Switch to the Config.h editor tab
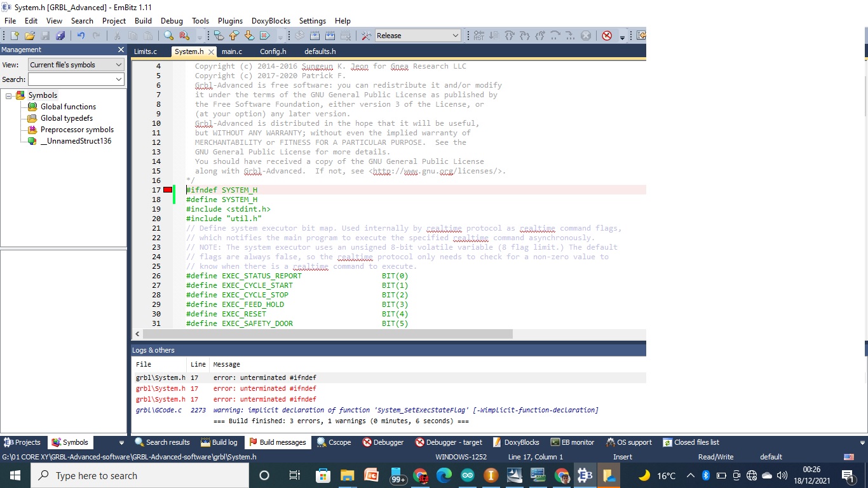The width and height of the screenshot is (868, 488). pyautogui.click(x=273, y=51)
